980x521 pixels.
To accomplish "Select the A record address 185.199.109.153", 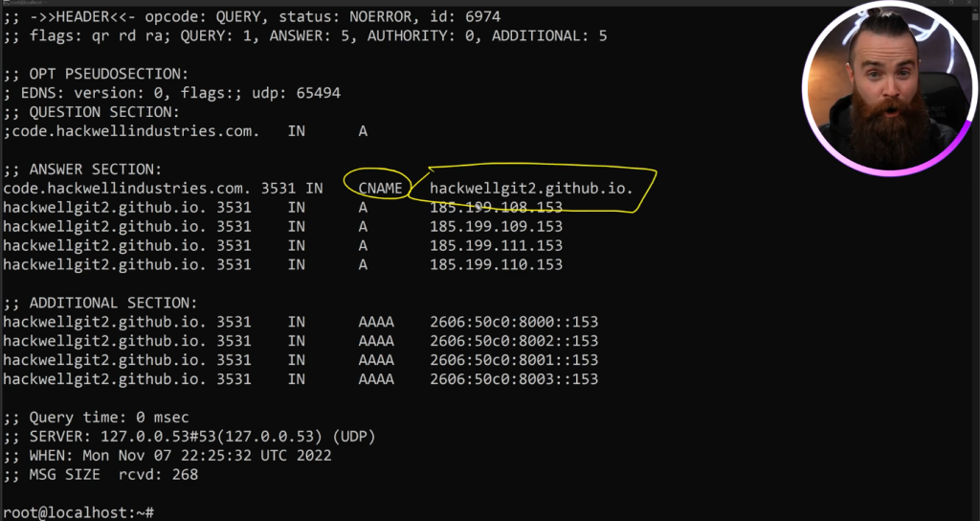I will pos(496,227).
